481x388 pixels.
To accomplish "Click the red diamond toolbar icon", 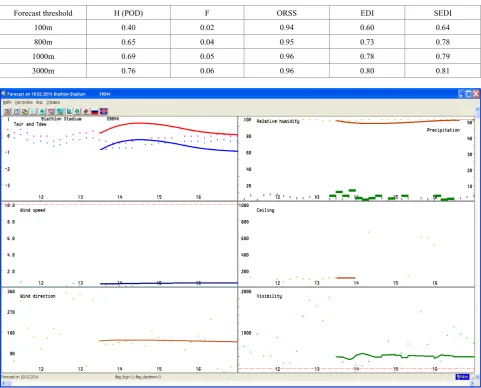I will pos(86,111).
